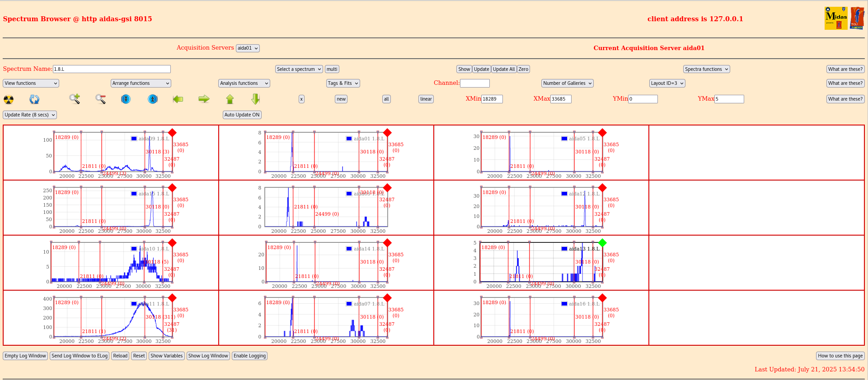The width and height of the screenshot is (868, 380).
Task: Click the Midas logo icon
Action: pos(836,19)
